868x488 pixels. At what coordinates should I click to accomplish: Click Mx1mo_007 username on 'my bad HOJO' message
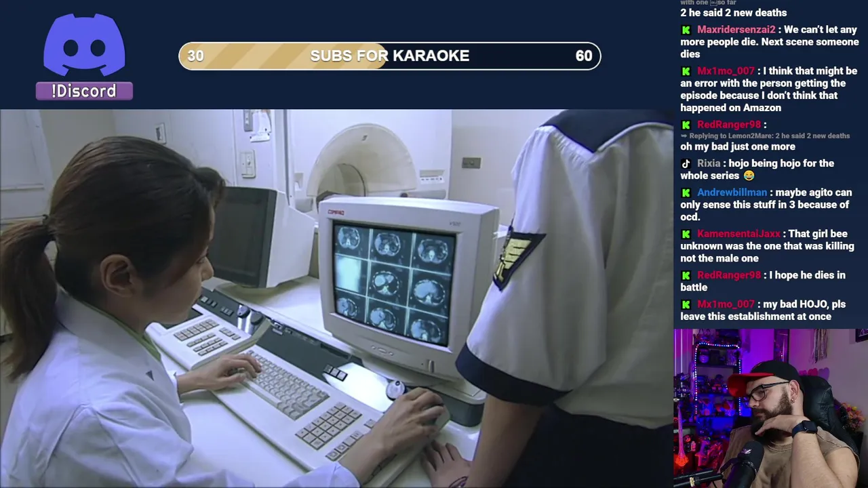tap(726, 304)
